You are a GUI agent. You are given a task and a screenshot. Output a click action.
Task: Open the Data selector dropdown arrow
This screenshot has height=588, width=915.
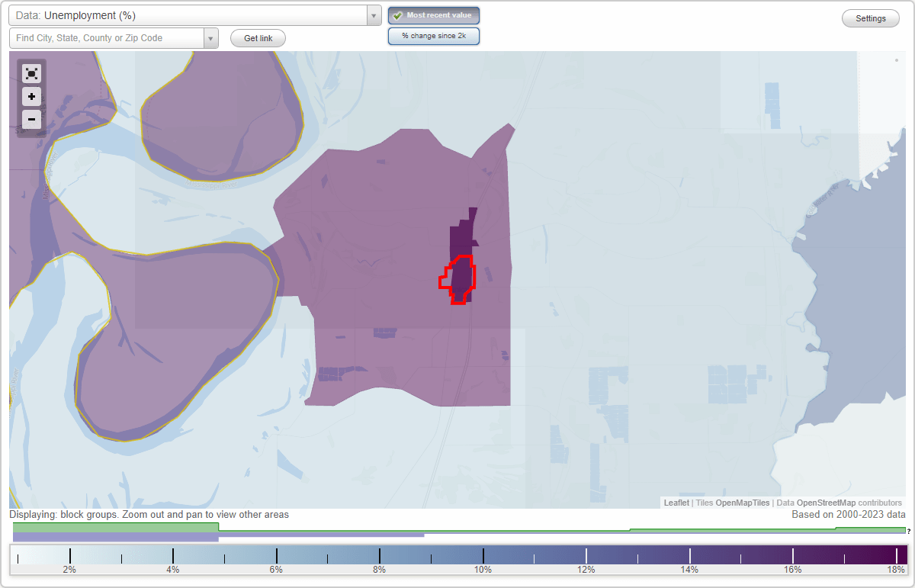pyautogui.click(x=372, y=14)
